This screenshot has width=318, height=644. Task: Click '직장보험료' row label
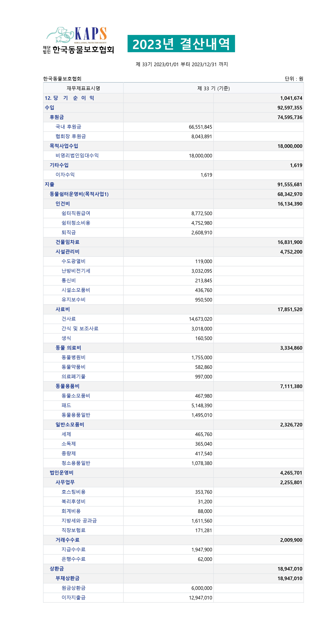(x=73, y=530)
